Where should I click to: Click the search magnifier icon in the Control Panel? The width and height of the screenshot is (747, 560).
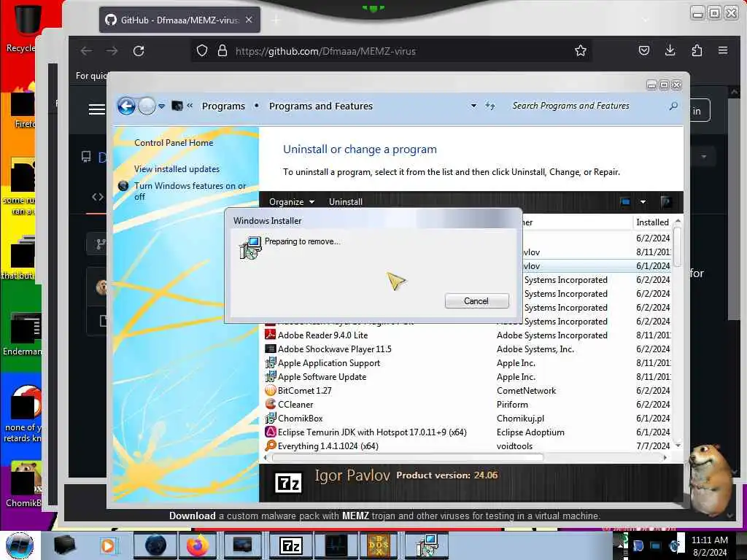pos(673,106)
